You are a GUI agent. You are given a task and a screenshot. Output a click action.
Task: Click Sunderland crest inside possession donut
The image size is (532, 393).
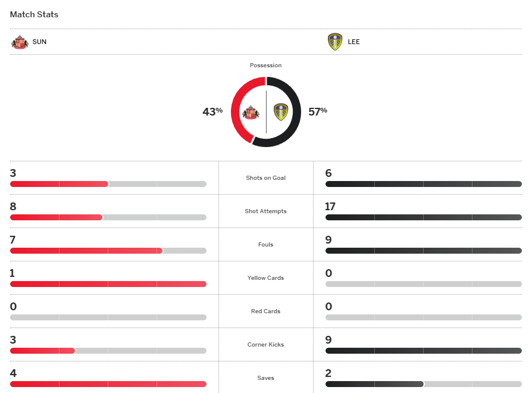(x=251, y=112)
